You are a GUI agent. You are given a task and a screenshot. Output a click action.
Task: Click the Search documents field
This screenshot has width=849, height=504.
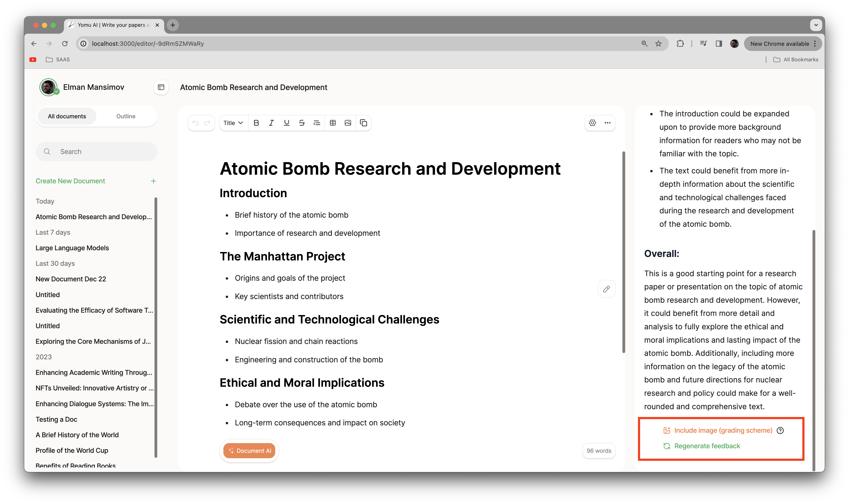coord(97,151)
